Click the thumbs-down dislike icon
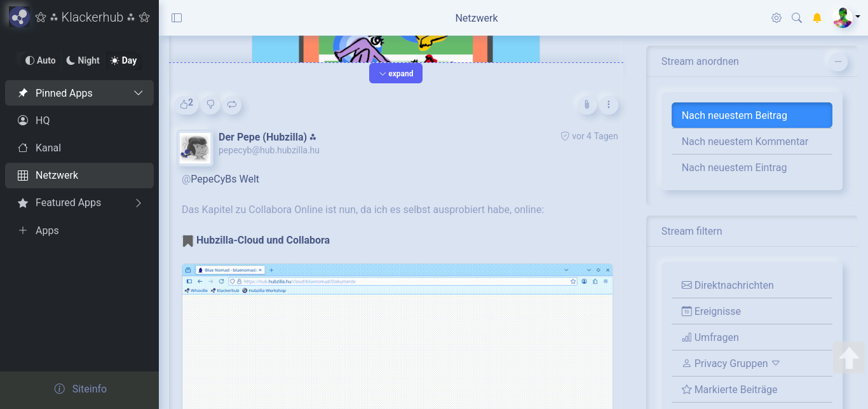Screen dimensions: 868x409 click(210, 104)
